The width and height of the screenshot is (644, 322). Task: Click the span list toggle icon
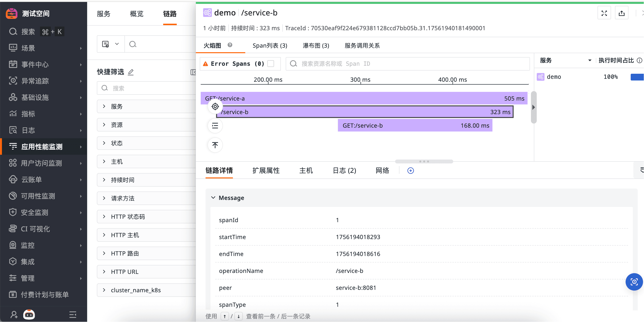point(215,126)
